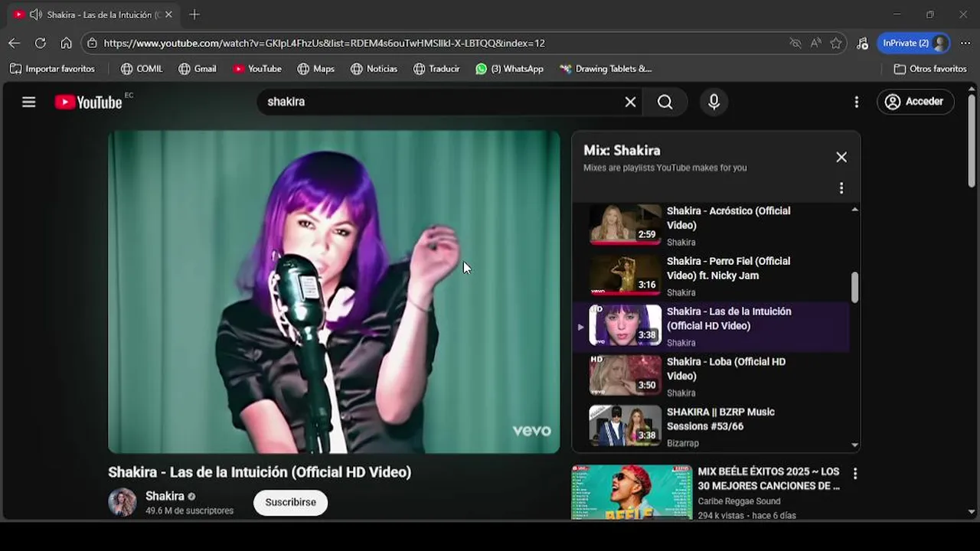Click the playlist panel scrollbar thumb

854,287
